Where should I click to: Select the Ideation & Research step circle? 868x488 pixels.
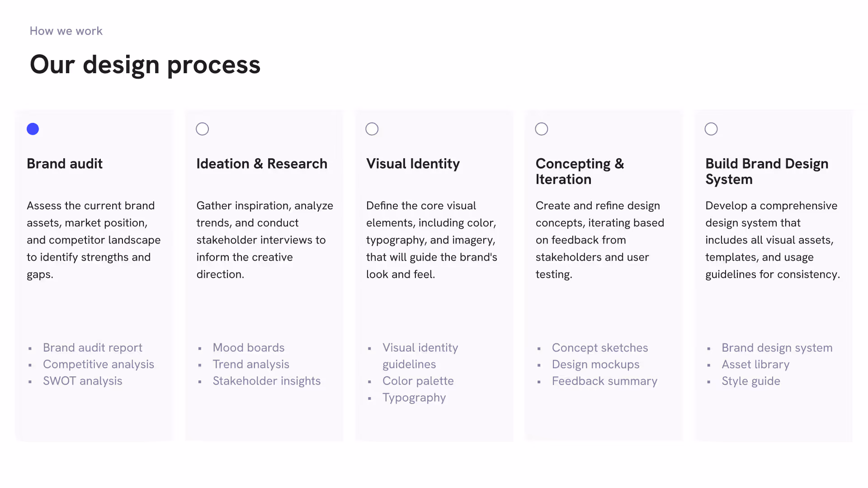point(202,129)
